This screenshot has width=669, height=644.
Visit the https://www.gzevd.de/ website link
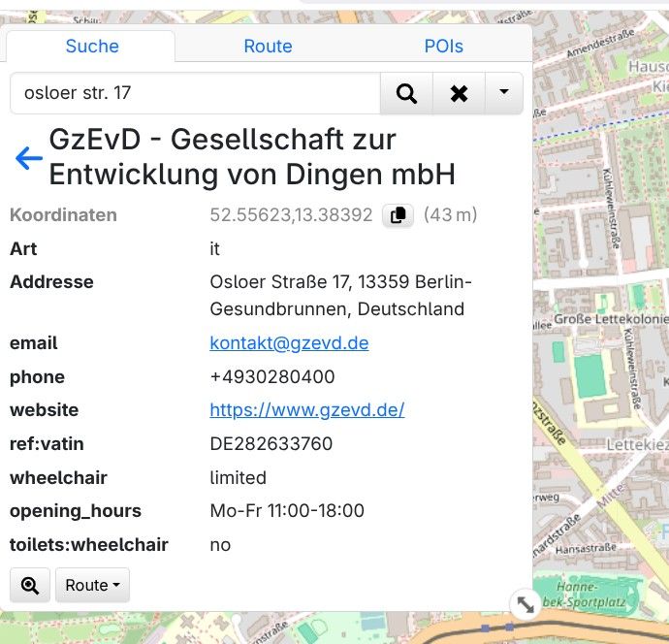point(306,410)
